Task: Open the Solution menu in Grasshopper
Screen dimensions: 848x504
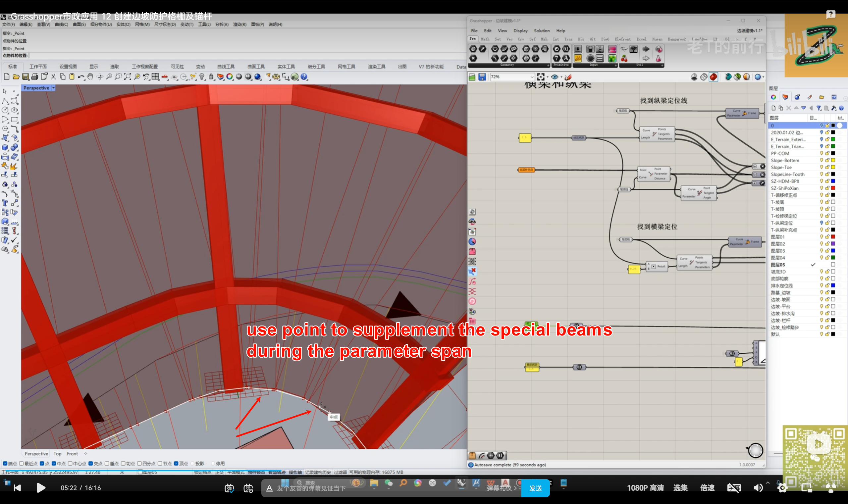Action: tap(542, 30)
